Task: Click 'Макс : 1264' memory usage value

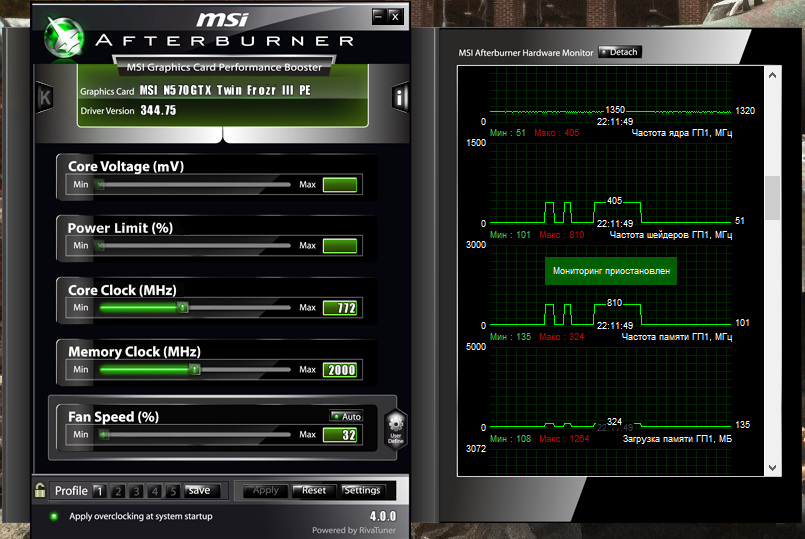Action: click(564, 439)
